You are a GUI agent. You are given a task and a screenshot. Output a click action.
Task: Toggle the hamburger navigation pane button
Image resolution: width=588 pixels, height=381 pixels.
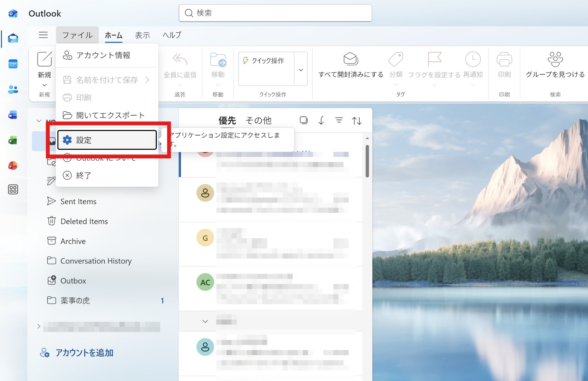pos(43,35)
